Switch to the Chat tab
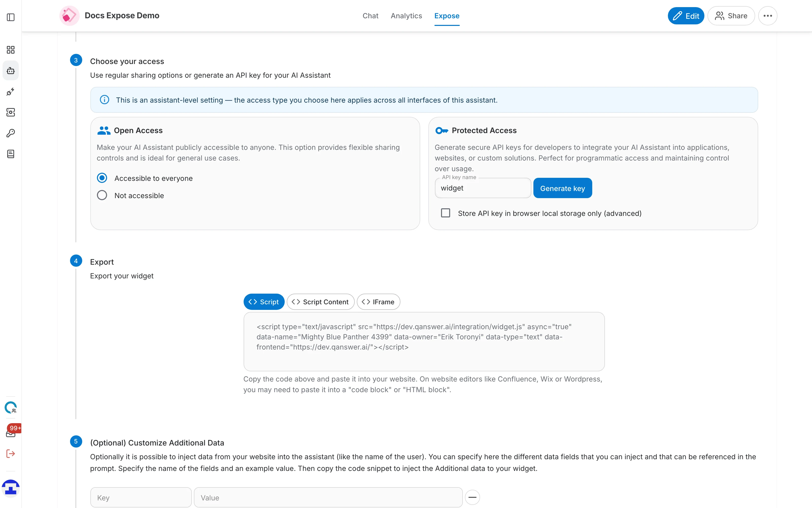 [x=370, y=16]
